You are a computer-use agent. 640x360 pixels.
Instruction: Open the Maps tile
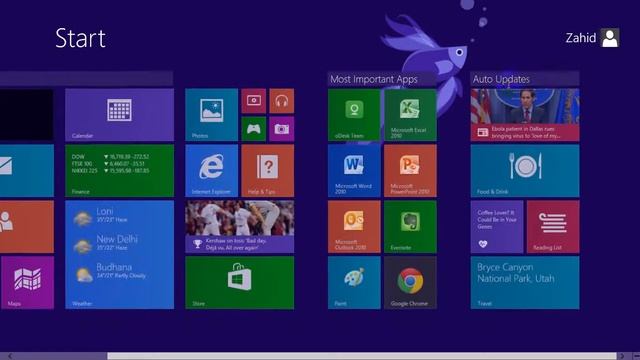27,282
